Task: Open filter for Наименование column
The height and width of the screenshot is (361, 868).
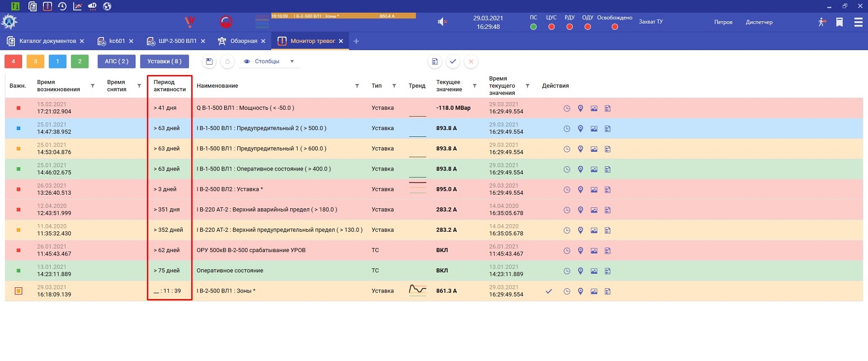Action: [x=357, y=86]
